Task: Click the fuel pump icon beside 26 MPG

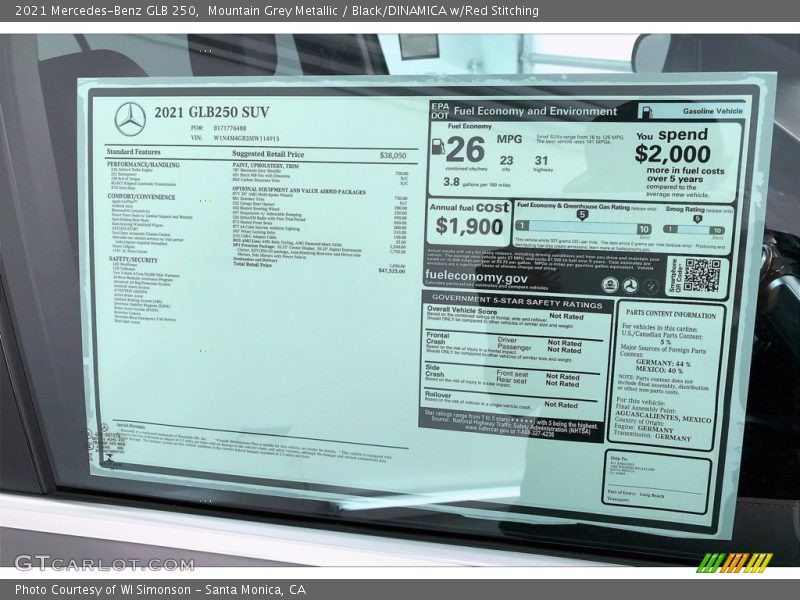Action: (438, 146)
